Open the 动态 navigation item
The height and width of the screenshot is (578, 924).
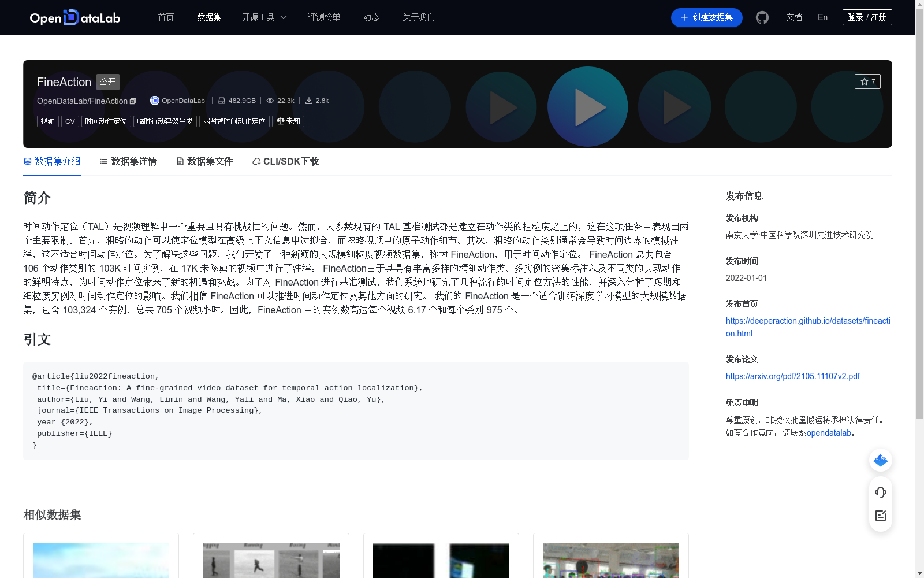[371, 17]
